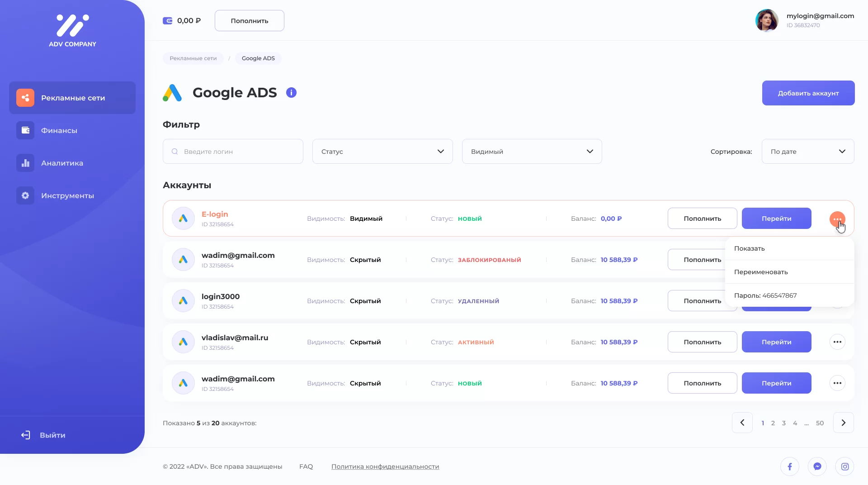
Task: Click Перейти for vladislav@mail.ru account
Action: tap(777, 342)
